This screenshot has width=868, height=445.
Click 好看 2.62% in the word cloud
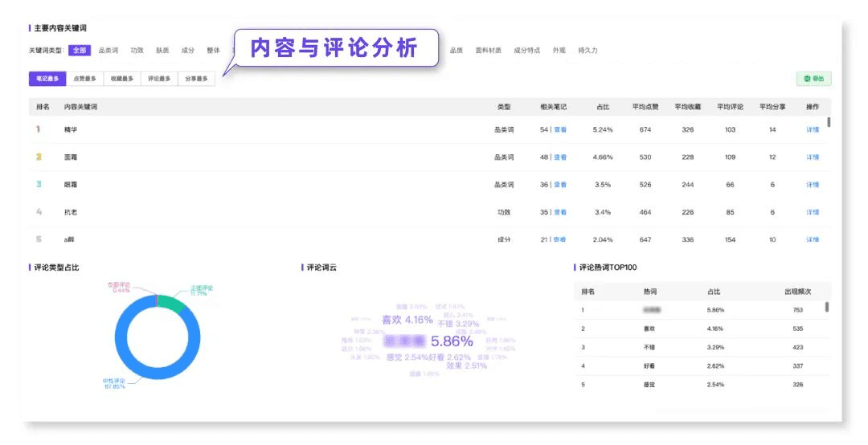point(450,357)
